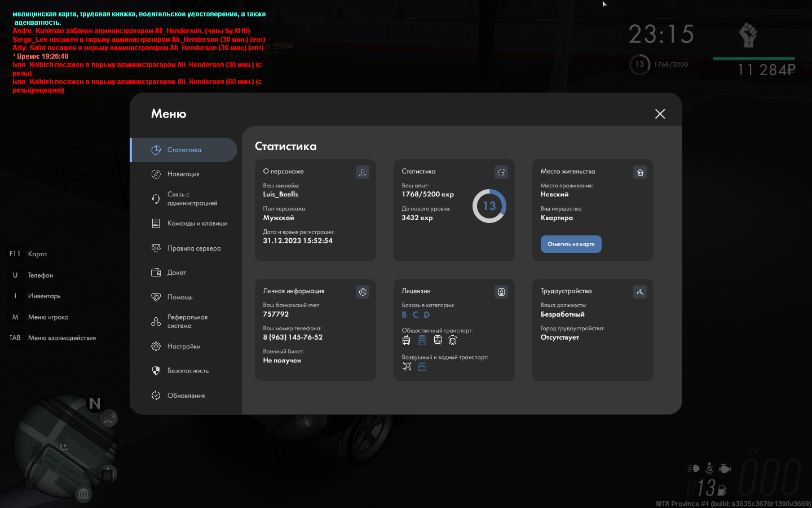Open the Навигация menu section
Screen dimensions: 812x508
tap(183, 174)
